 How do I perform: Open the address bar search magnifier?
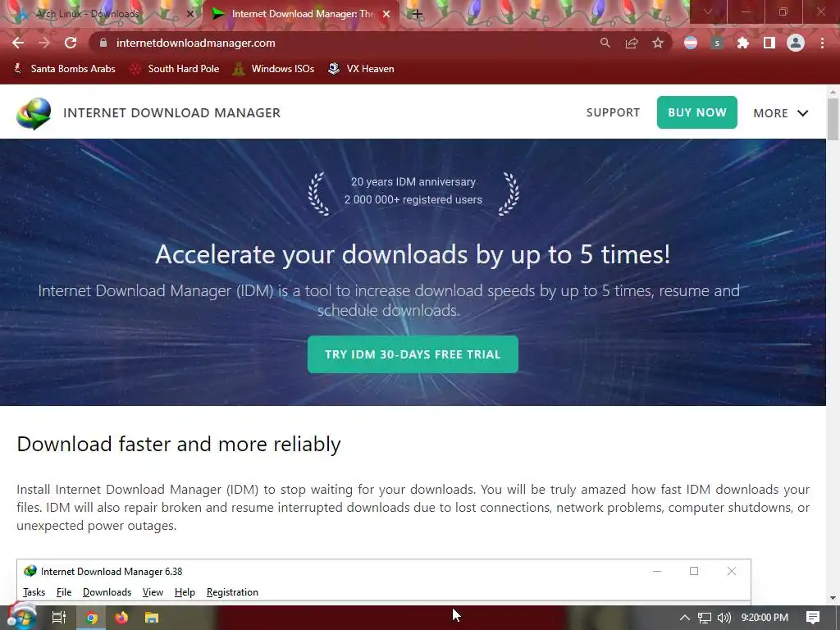tap(605, 43)
